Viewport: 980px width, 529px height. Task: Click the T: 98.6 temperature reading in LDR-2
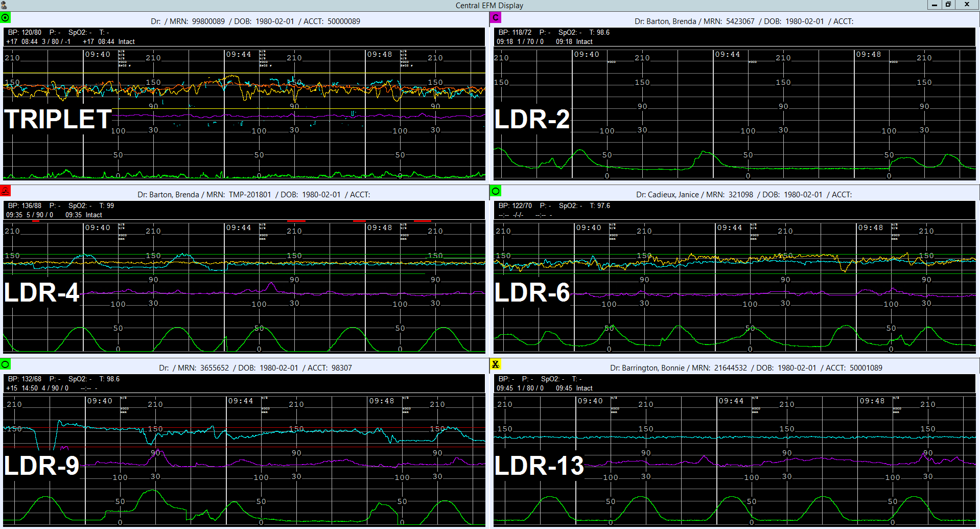point(599,32)
